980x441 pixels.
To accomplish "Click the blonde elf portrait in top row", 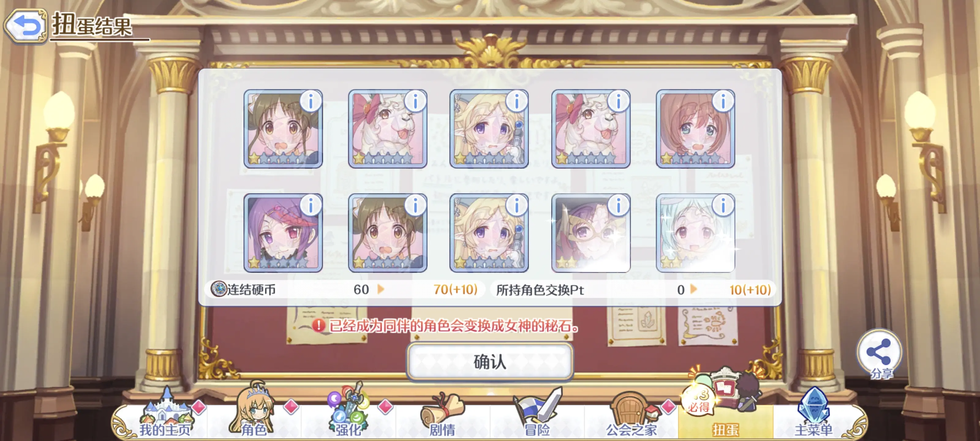I will (489, 129).
